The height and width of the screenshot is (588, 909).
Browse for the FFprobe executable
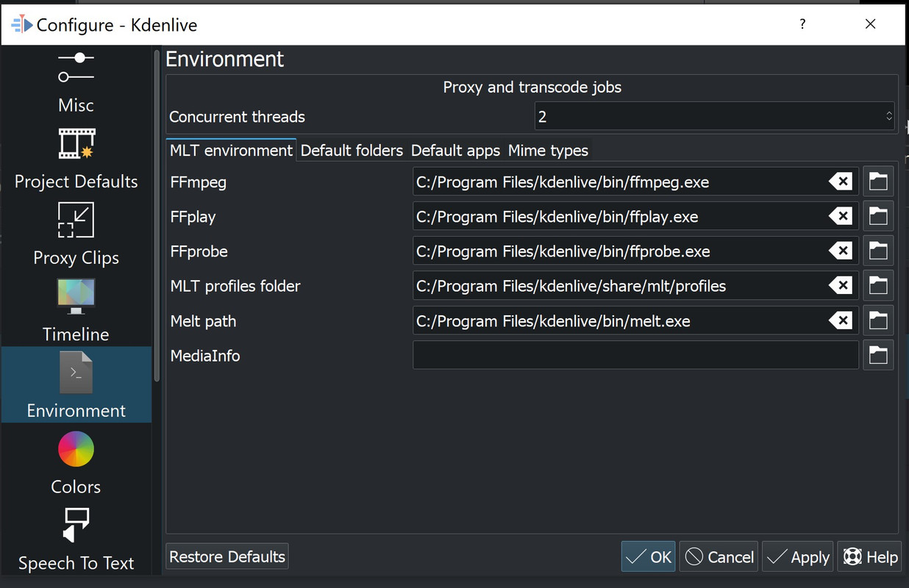click(x=878, y=251)
